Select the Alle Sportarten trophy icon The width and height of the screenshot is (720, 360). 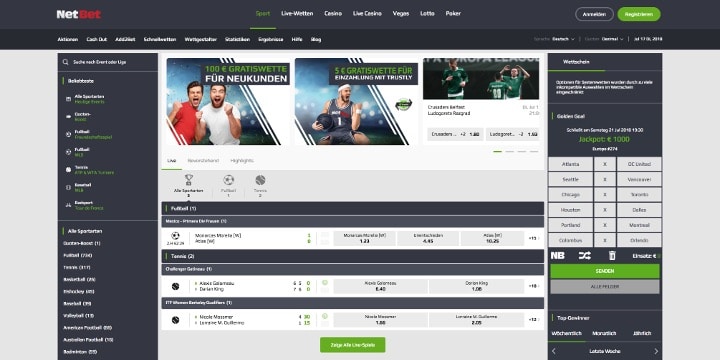(188, 180)
